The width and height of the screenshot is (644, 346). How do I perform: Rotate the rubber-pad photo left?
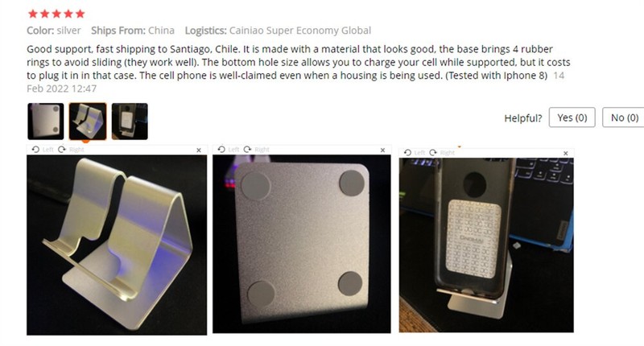tap(228, 150)
